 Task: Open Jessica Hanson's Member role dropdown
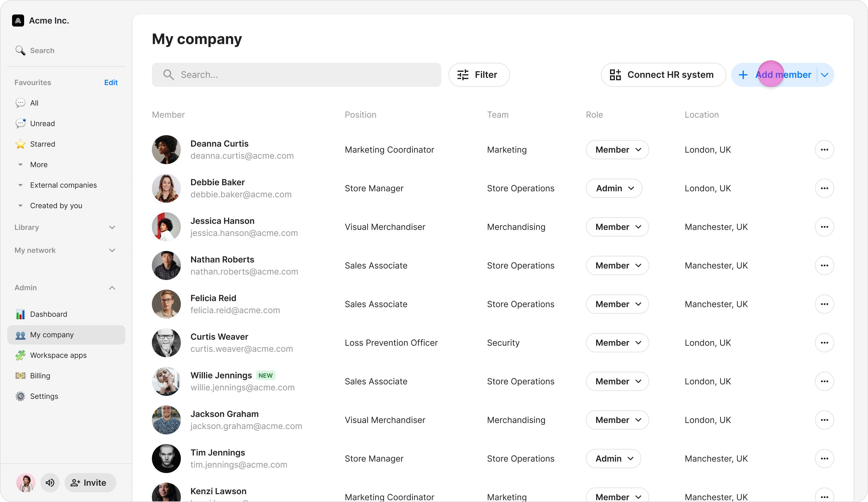[x=617, y=227]
